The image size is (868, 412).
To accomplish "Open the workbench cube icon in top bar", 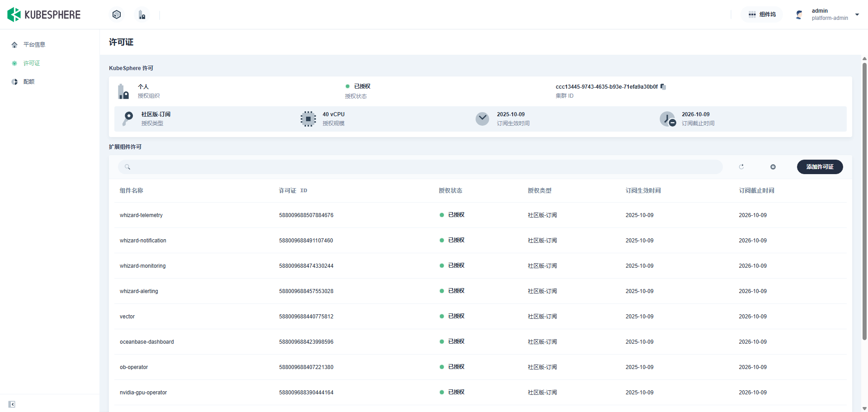I will pyautogui.click(x=117, y=14).
